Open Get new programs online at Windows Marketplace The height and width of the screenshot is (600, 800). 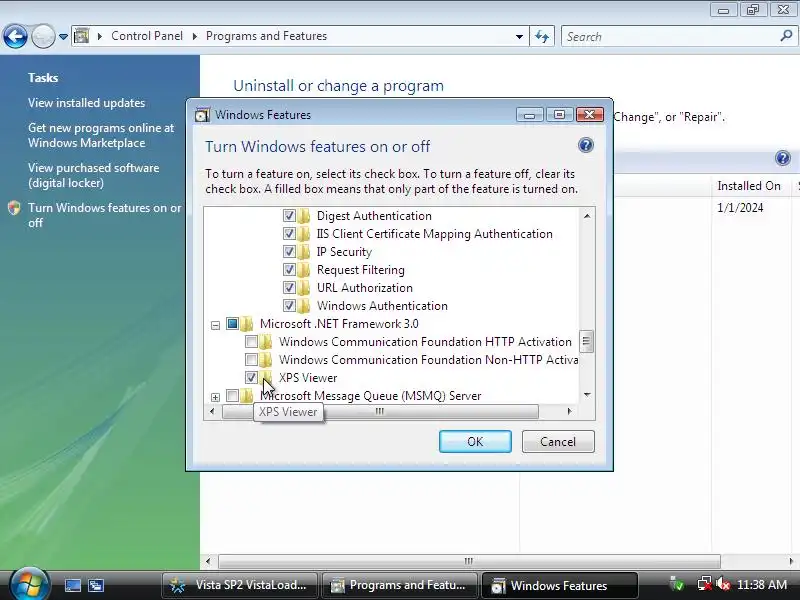(x=101, y=135)
